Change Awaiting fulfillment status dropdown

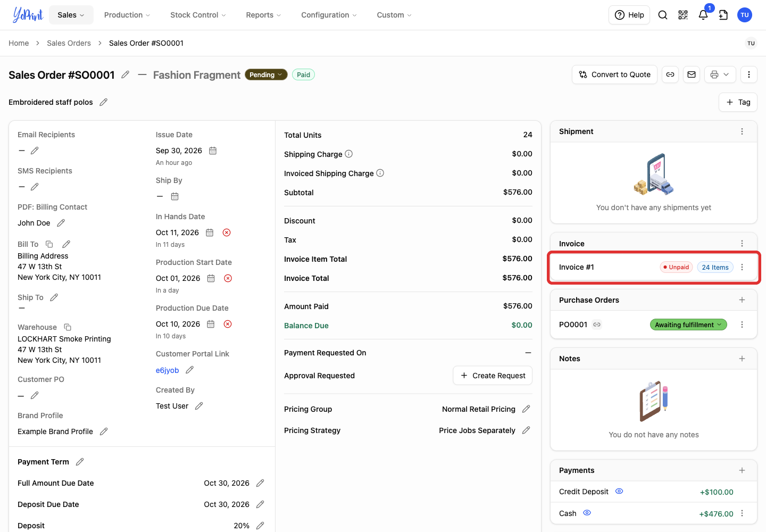688,325
